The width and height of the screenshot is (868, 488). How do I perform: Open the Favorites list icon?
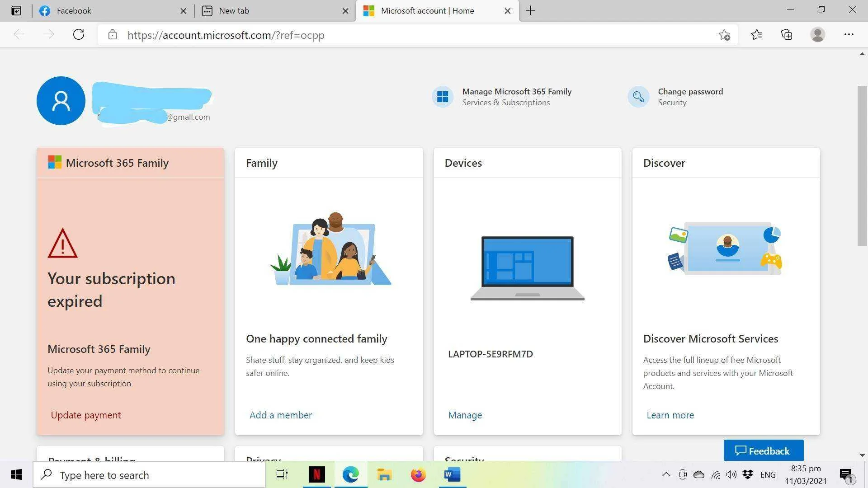click(x=757, y=35)
